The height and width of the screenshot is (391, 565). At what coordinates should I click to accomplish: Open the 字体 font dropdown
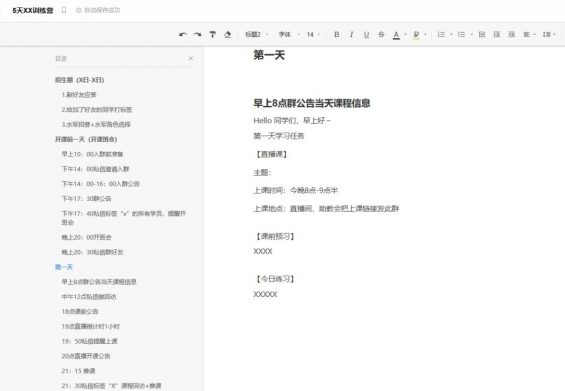[x=289, y=35]
